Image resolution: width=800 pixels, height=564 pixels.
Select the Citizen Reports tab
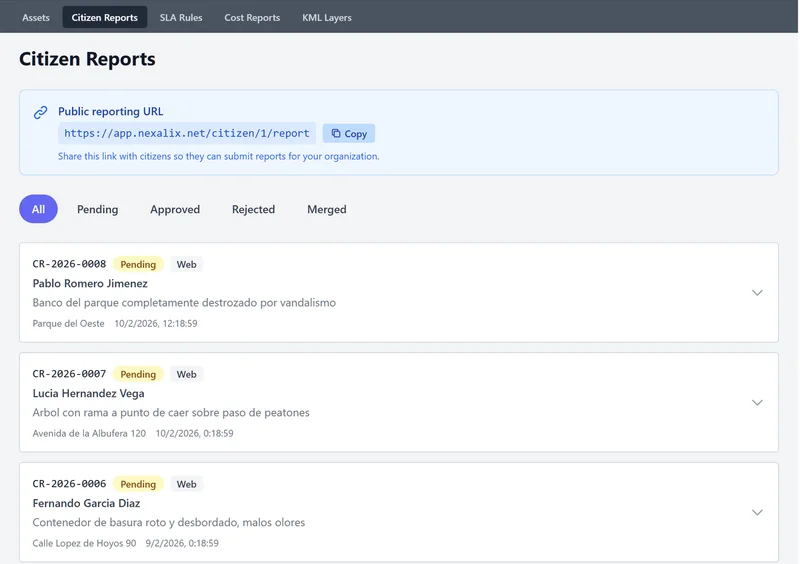105,17
